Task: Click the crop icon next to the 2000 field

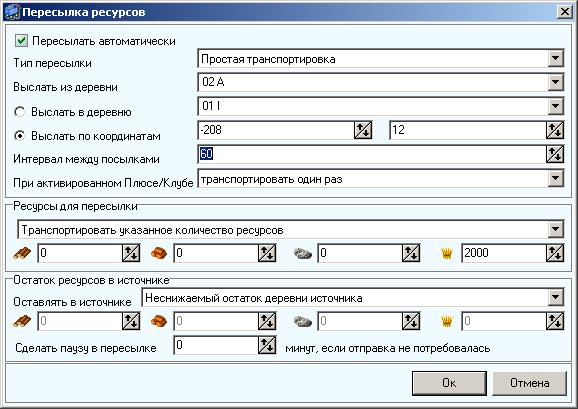Action: [x=446, y=254]
